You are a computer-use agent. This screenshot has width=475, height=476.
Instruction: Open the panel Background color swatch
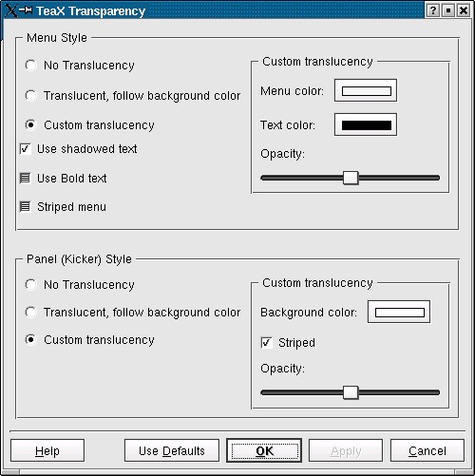coord(399,312)
